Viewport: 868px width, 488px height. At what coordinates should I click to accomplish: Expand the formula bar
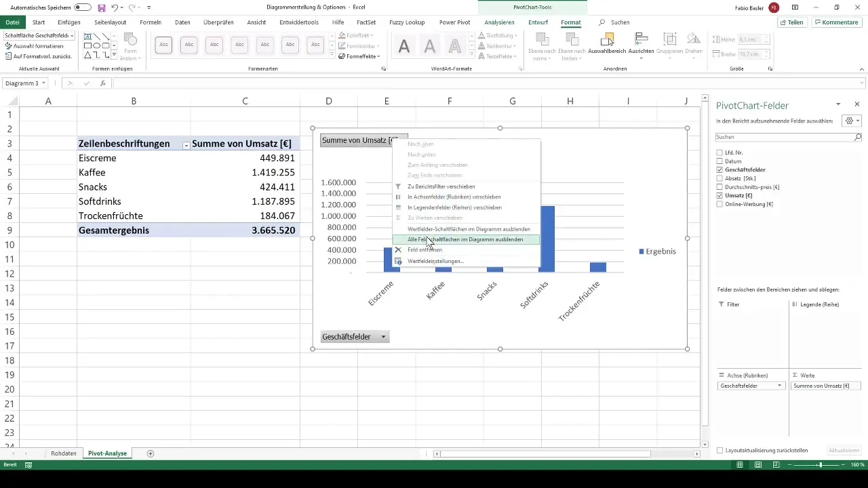(862, 83)
